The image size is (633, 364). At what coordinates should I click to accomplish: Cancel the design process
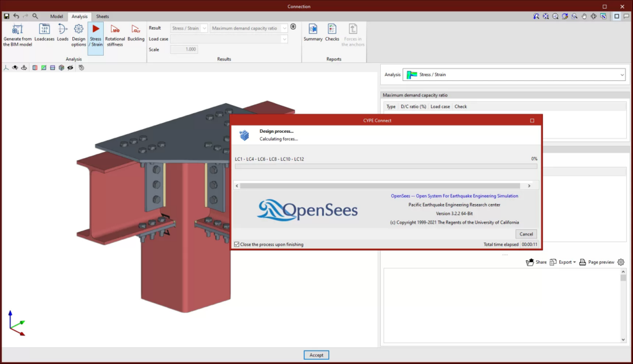[526, 234]
